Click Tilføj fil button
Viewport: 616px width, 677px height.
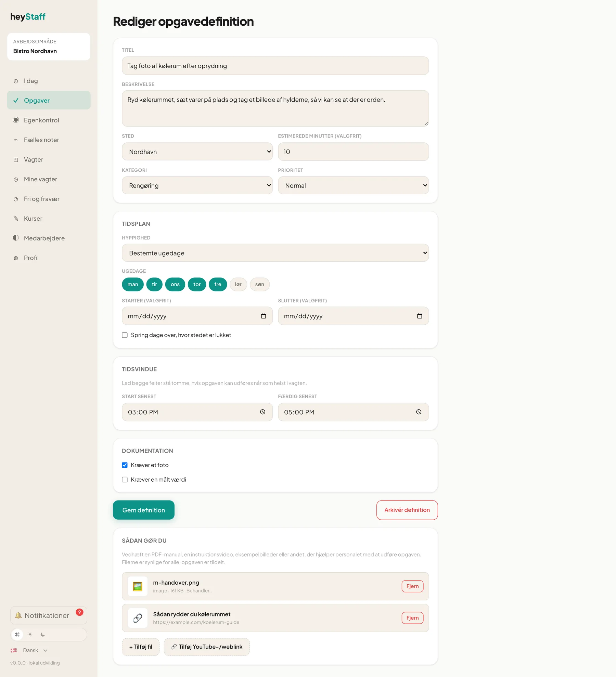141,647
